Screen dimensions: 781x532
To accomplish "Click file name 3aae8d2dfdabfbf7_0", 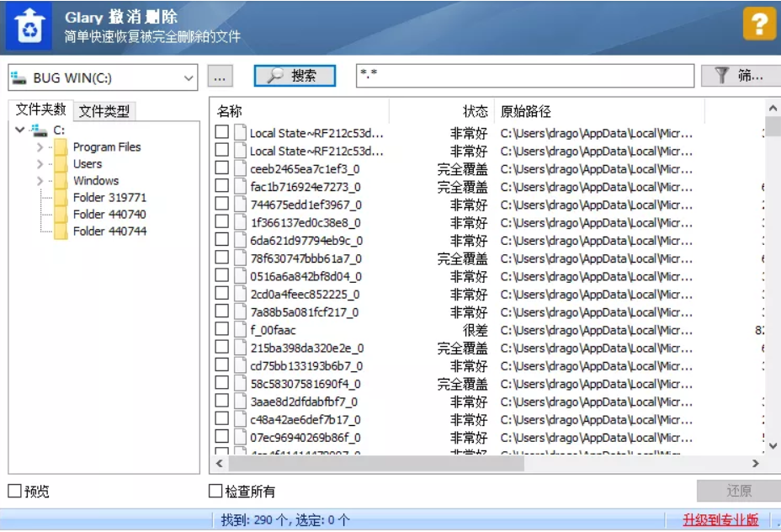I will tap(304, 402).
